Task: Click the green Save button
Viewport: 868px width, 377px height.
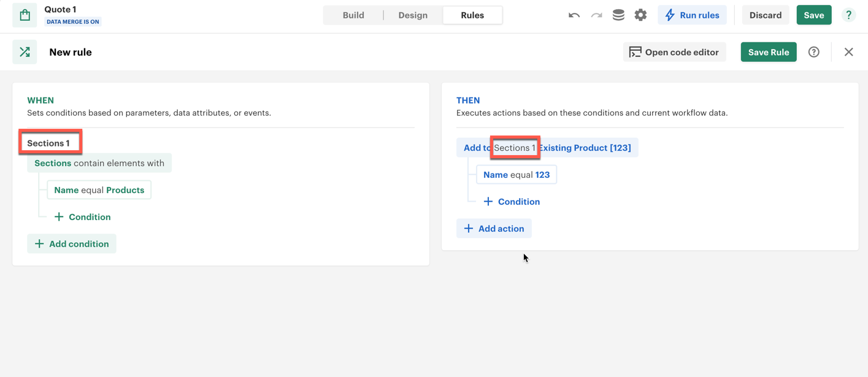Action: pyautogui.click(x=813, y=15)
